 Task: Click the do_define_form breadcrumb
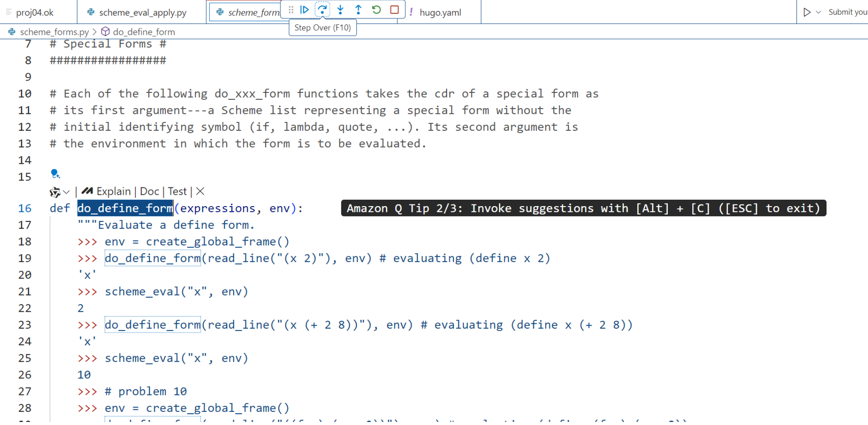144,32
